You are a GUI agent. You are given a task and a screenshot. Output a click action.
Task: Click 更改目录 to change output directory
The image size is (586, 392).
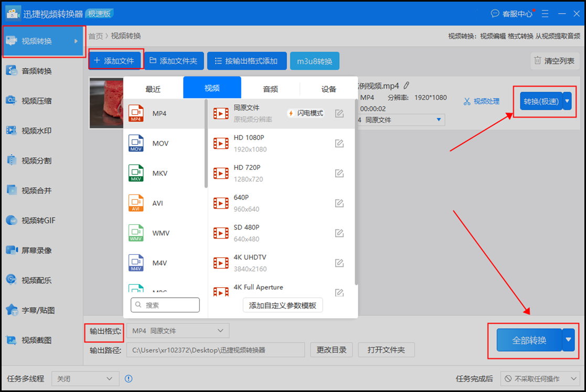(x=331, y=350)
